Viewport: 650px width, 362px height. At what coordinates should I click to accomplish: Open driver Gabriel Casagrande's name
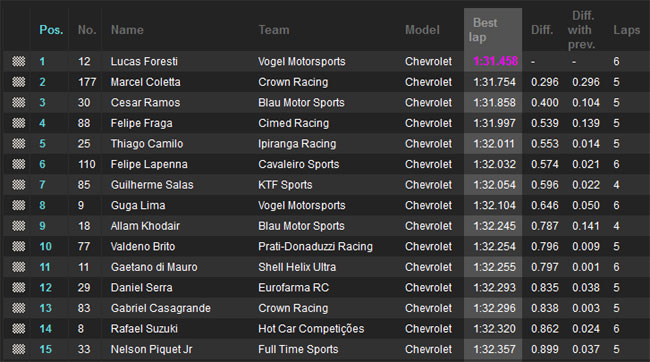pos(160,308)
